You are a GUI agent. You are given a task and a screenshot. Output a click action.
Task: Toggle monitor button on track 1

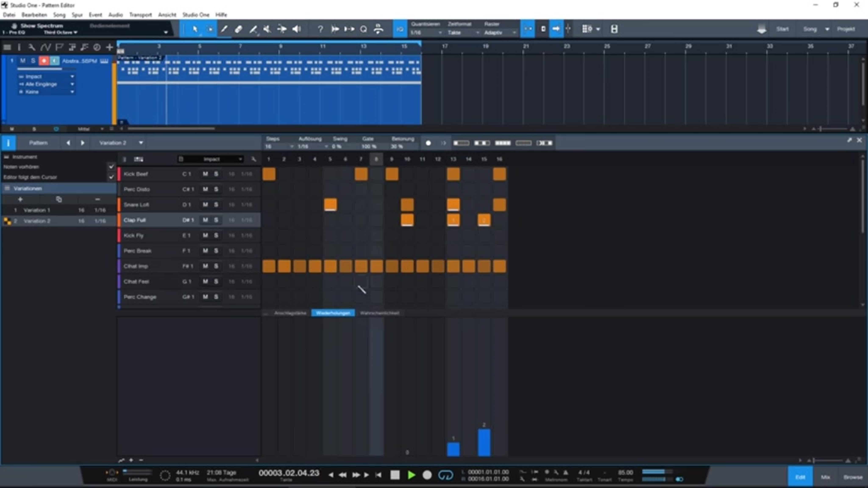[55, 61]
